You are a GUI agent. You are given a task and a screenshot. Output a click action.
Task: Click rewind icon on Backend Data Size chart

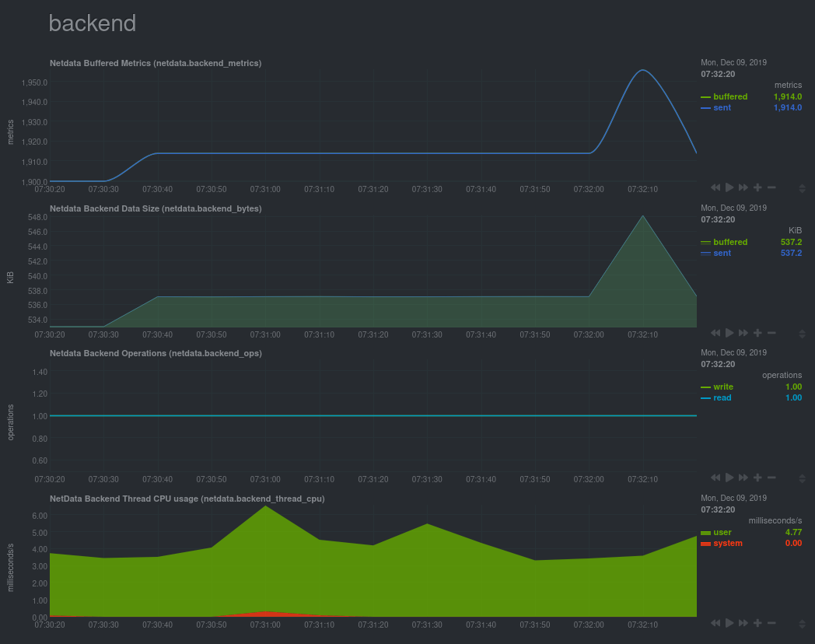click(x=715, y=333)
